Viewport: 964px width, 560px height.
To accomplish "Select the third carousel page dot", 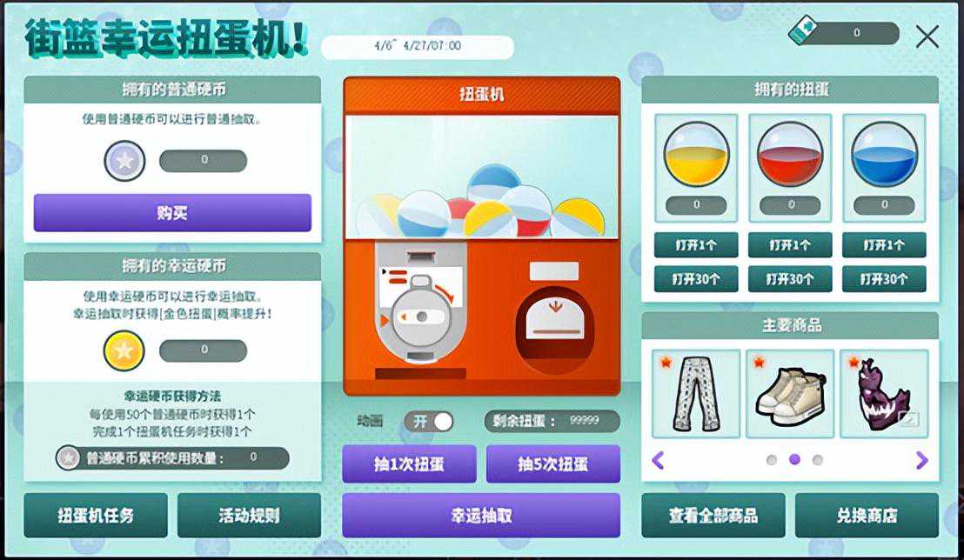I will (x=817, y=460).
